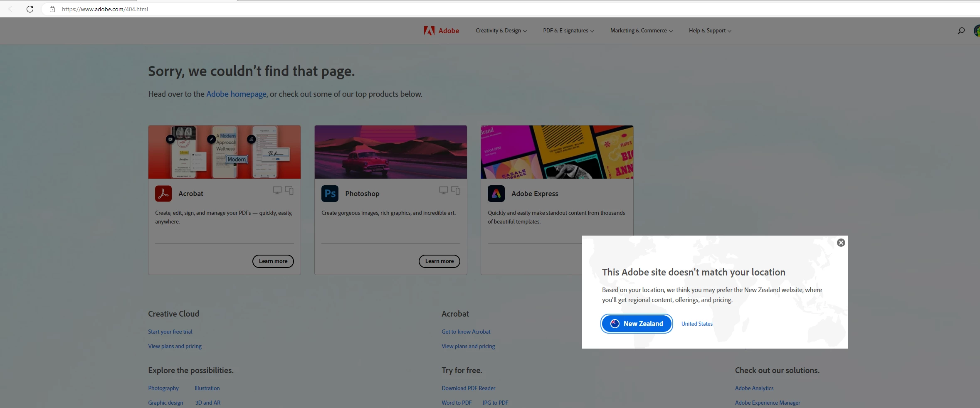980x408 pixels.
Task: Open the Word to PDF link
Action: pyautogui.click(x=457, y=403)
